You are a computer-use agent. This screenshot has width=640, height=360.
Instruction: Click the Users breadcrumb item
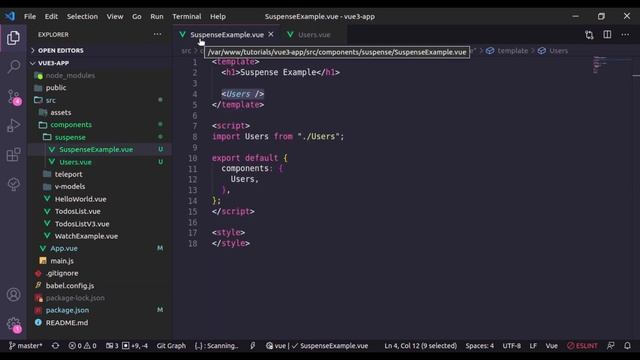click(553, 51)
